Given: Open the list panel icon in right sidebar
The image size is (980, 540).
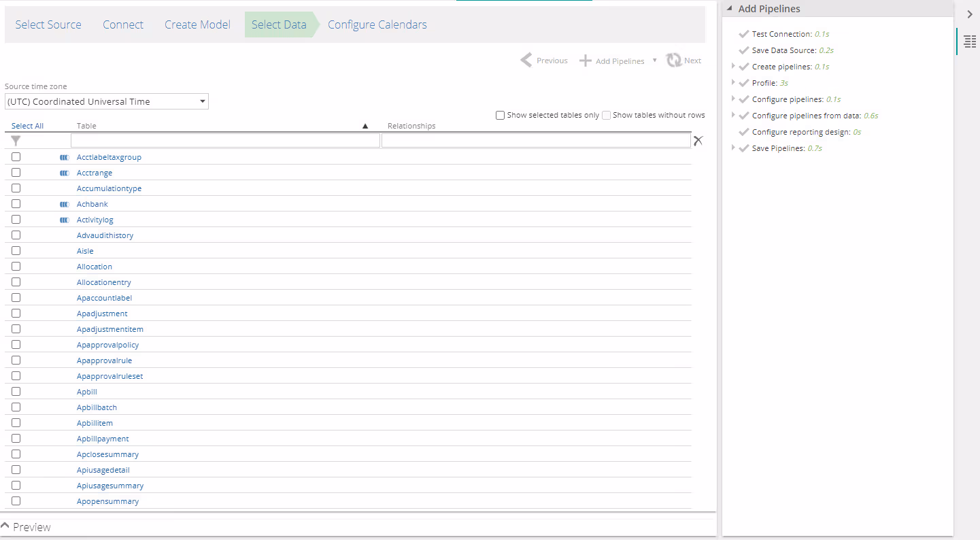Looking at the screenshot, I should click(x=970, y=42).
